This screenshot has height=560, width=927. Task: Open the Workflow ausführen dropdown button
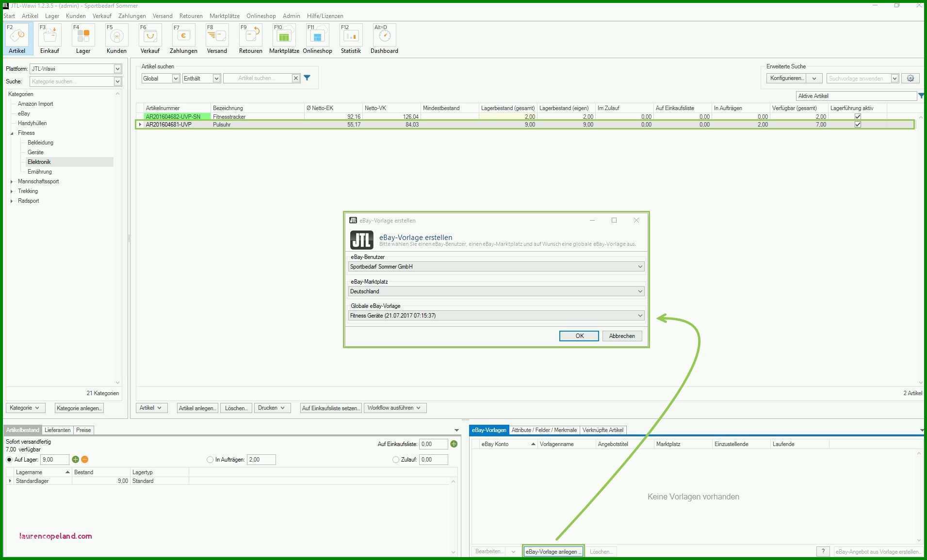pyautogui.click(x=394, y=408)
